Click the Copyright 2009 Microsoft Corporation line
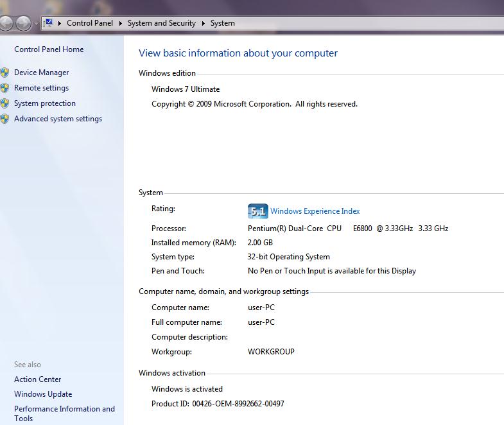The height and width of the screenshot is (425, 504). click(255, 104)
